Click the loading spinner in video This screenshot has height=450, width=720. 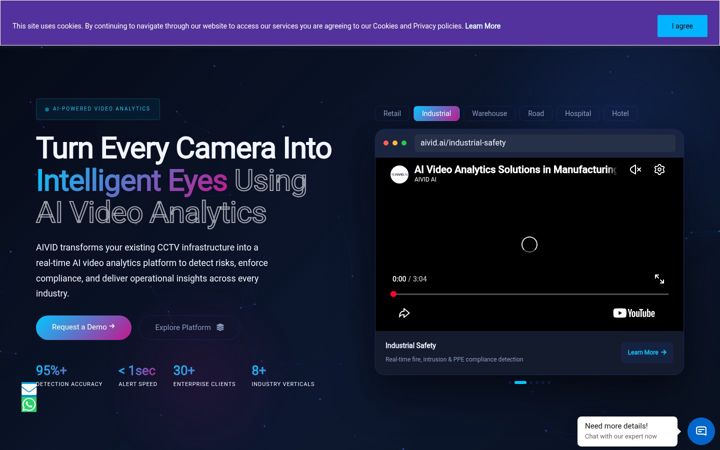point(529,244)
